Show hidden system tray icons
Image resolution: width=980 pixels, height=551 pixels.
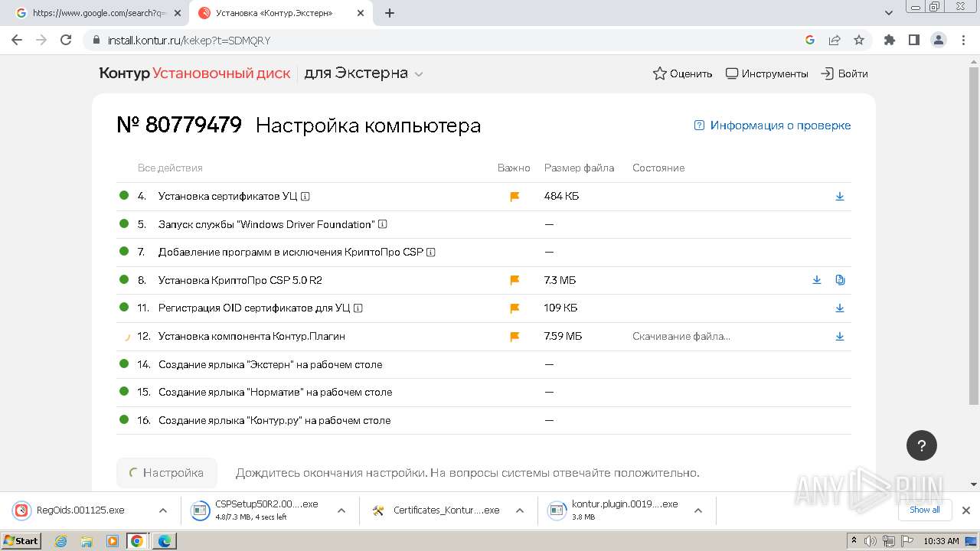click(x=854, y=541)
